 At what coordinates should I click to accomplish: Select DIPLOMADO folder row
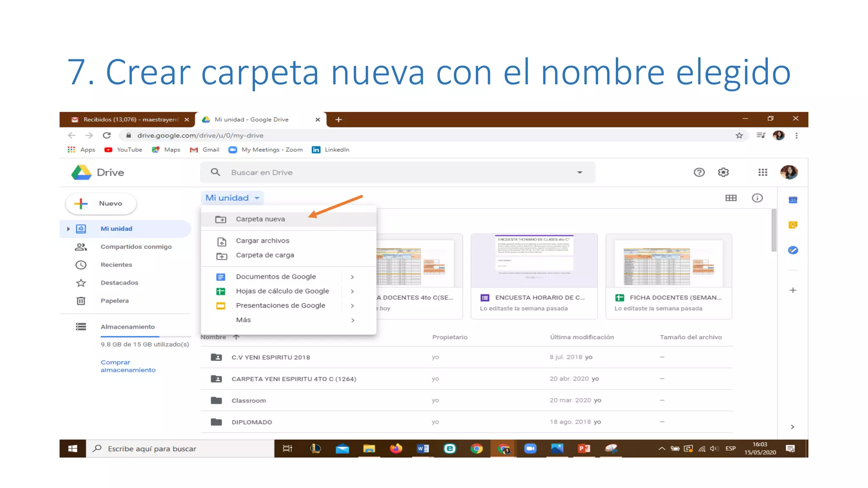click(x=467, y=422)
